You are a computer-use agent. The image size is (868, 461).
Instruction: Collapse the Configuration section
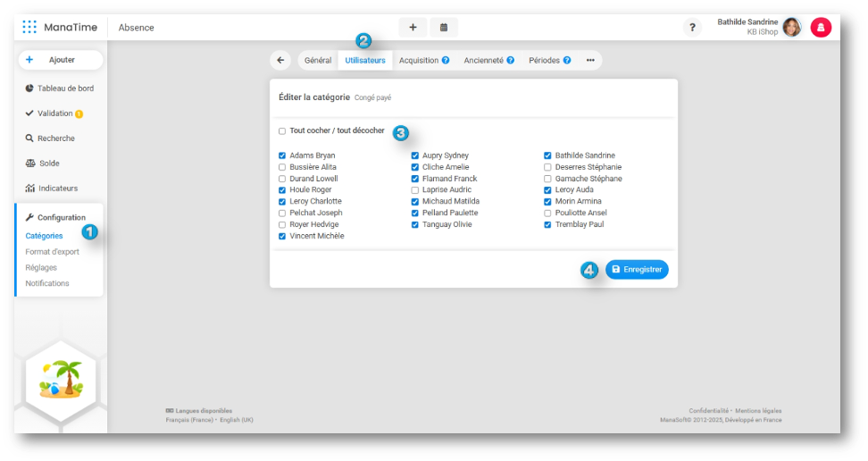point(55,217)
